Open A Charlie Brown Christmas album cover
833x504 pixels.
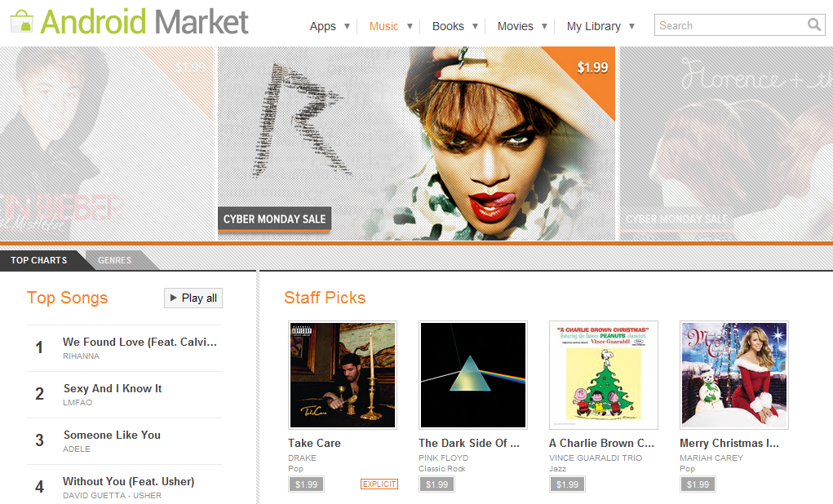click(604, 375)
